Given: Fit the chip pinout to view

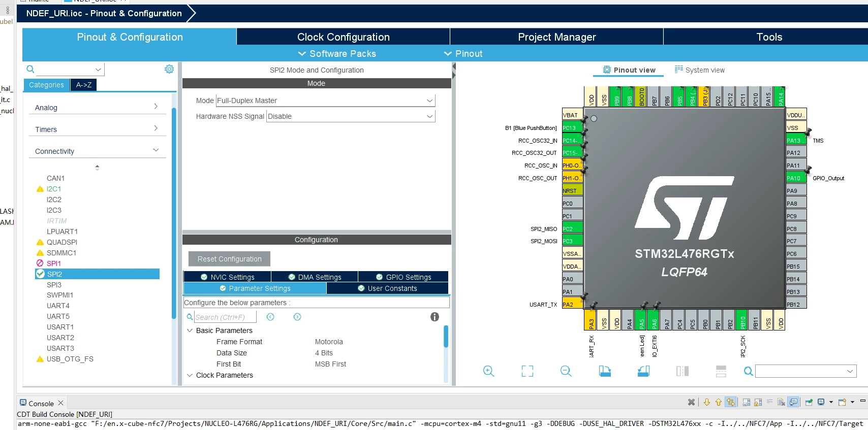Looking at the screenshot, I should [x=528, y=371].
